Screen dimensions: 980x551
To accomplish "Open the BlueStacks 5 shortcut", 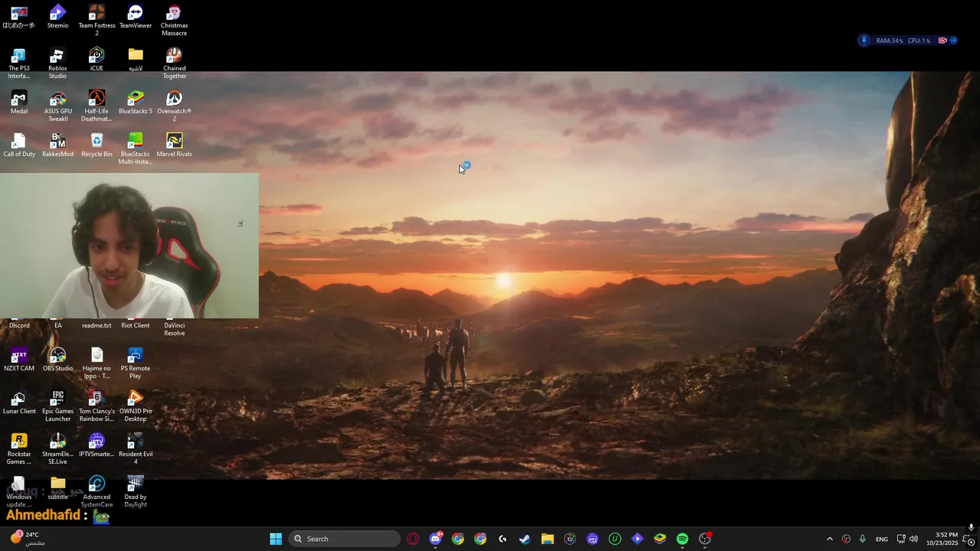I will click(136, 103).
